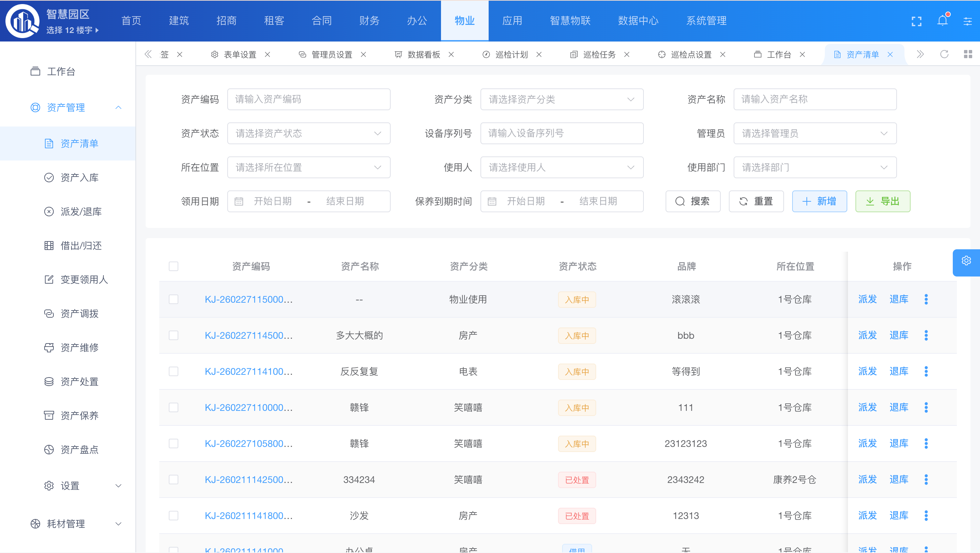
Task: Click the green 导出 button
Action: coord(882,201)
